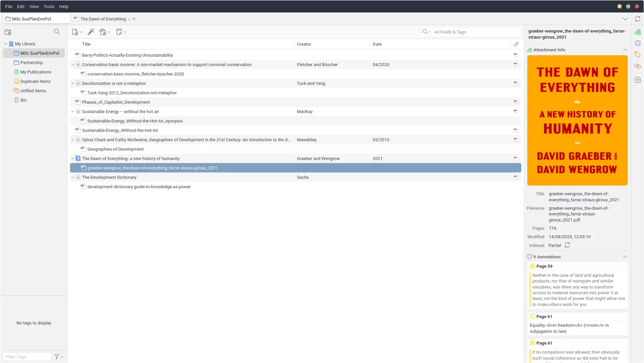Select Phases_of_Capitalist_Development PDF
Image resolution: width=644 pixels, height=363 pixels.
click(296, 102)
